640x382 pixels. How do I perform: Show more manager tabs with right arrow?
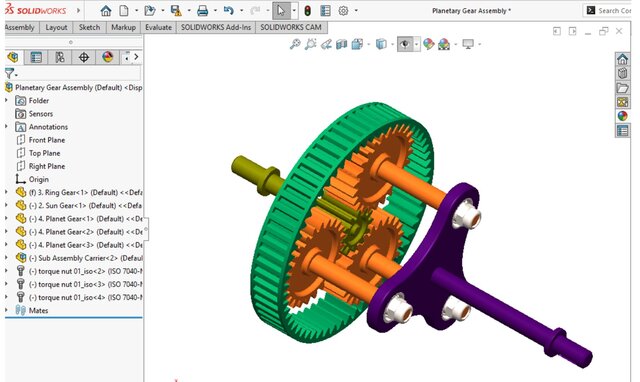pos(136,57)
